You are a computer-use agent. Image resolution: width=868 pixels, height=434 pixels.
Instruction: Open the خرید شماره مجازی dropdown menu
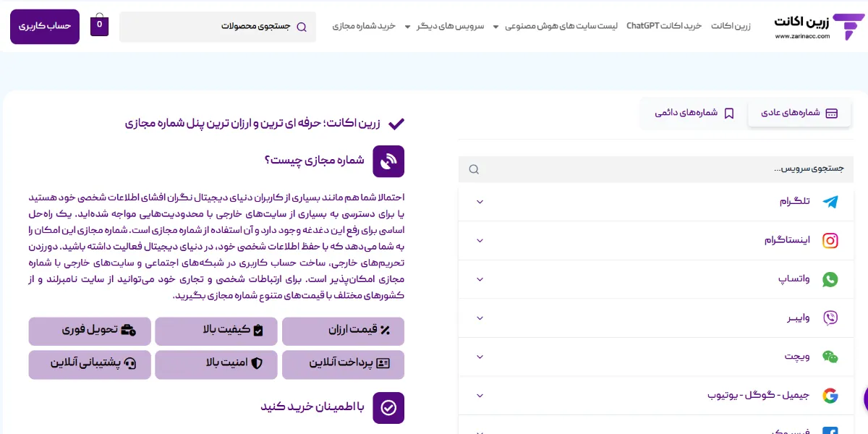point(364,26)
